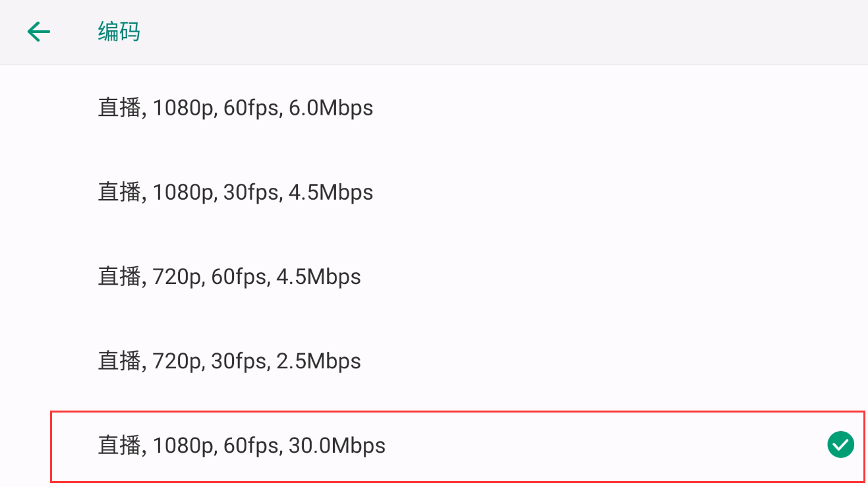Image resolution: width=868 pixels, height=487 pixels.
Task: Return to previous screen via the header arrow
Action: coord(39,32)
